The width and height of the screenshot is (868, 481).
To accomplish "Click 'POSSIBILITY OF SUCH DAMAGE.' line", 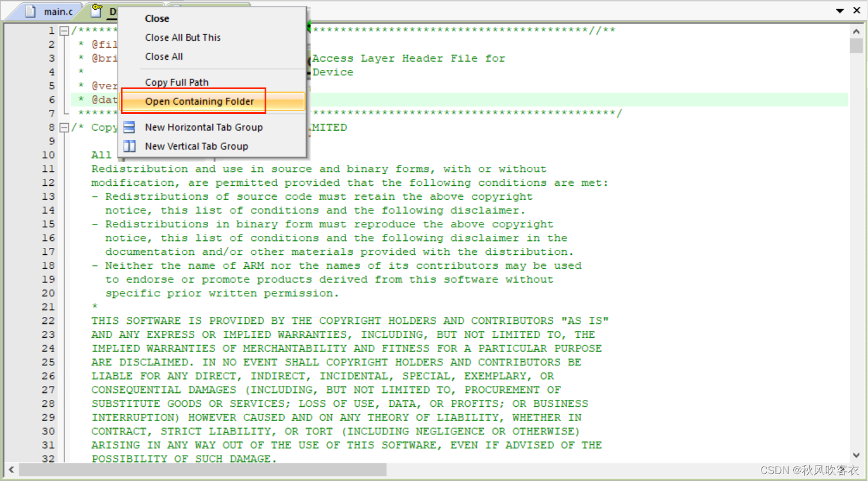I will 184,459.
